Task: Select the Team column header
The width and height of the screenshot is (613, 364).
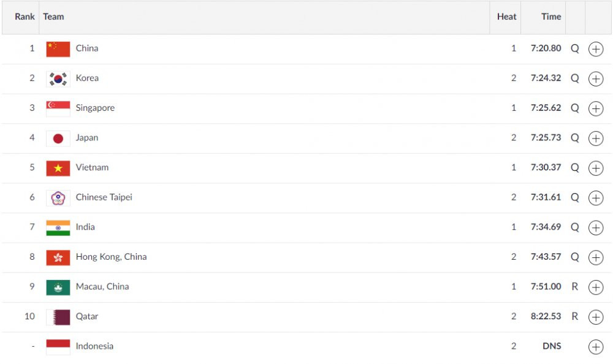Action: tap(53, 17)
